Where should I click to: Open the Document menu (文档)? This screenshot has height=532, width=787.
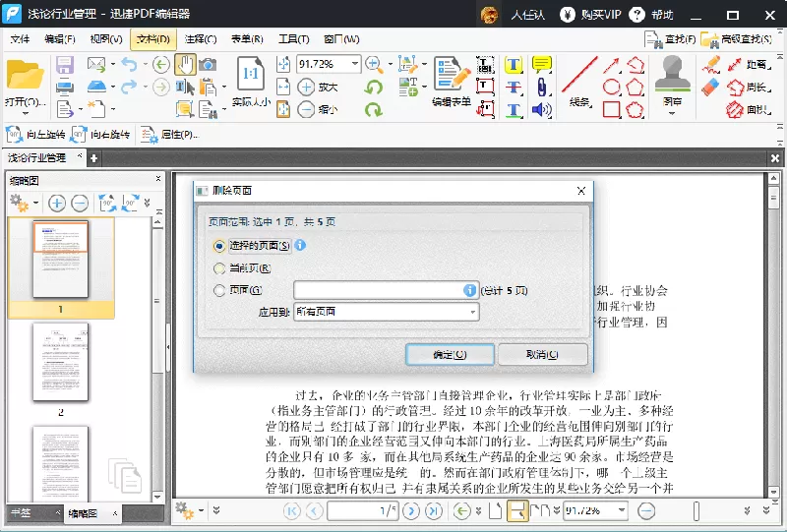[x=153, y=39]
